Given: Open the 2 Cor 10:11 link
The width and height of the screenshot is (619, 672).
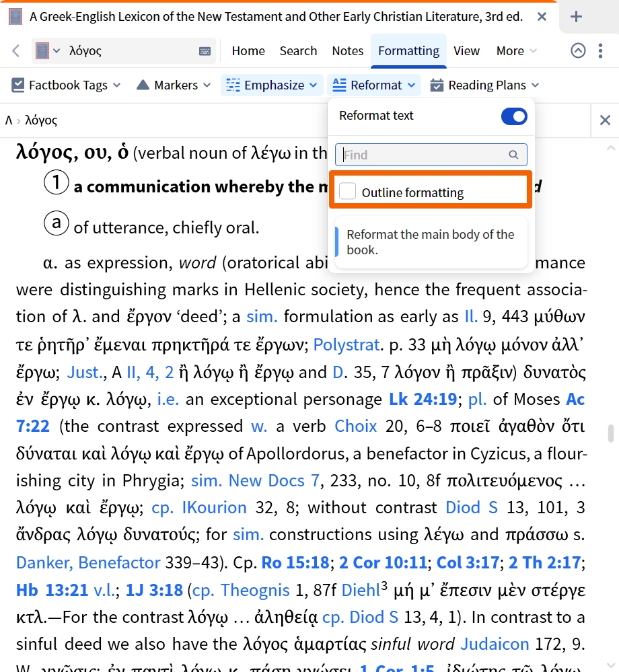Looking at the screenshot, I should [383, 562].
